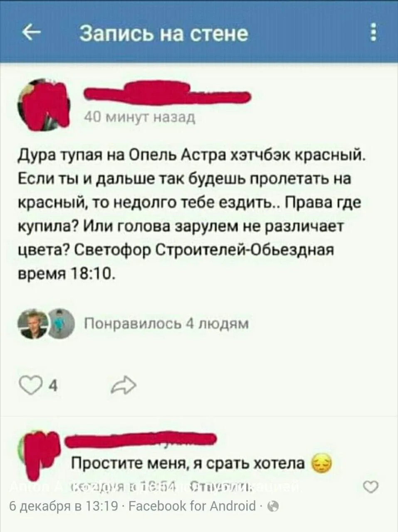Tap the "Facebook for Android" label
Image resolution: width=398 pixels, height=532 pixels.
coord(192,506)
